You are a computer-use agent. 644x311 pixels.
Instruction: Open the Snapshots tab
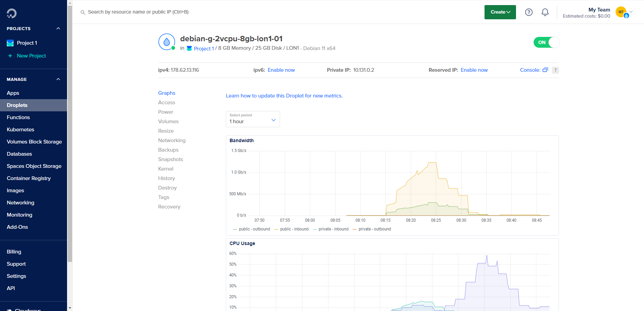(170, 159)
